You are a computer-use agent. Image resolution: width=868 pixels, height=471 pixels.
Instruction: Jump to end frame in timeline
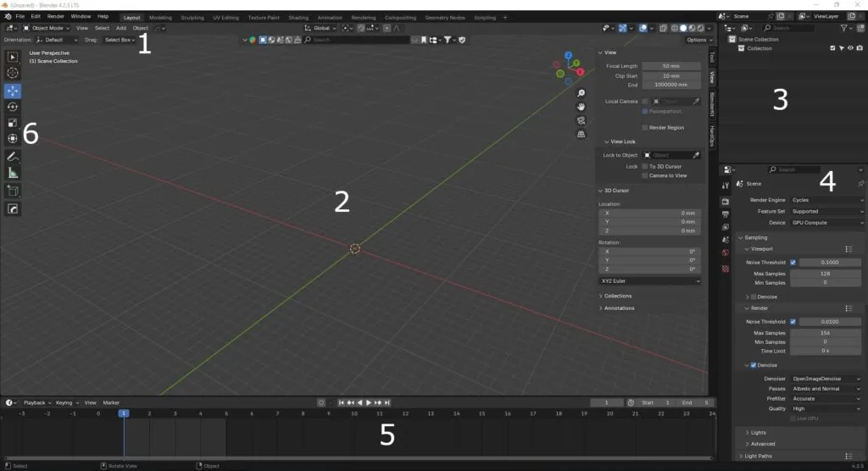click(x=387, y=403)
